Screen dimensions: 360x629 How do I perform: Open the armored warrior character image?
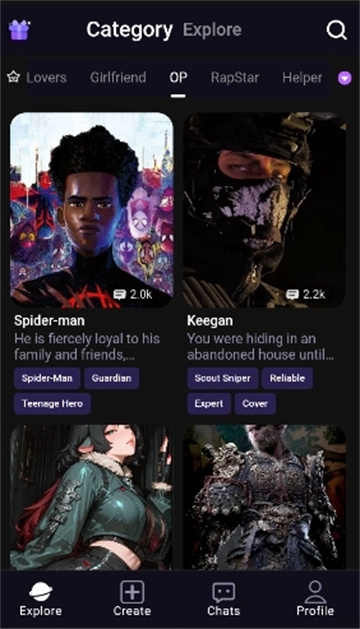[265, 497]
